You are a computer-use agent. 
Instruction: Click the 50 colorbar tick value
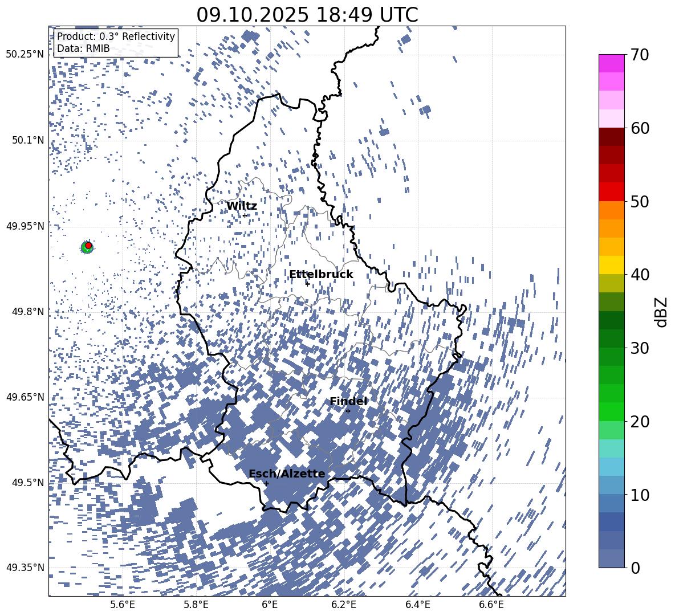[640, 201]
